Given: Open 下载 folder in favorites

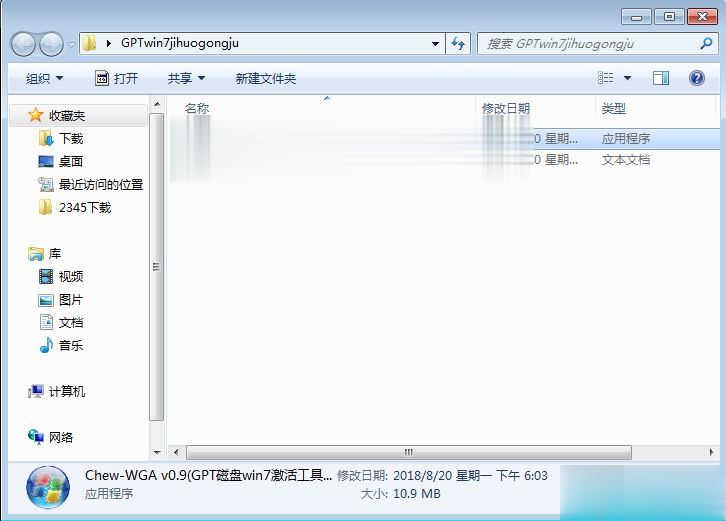Looking at the screenshot, I should tap(71, 138).
